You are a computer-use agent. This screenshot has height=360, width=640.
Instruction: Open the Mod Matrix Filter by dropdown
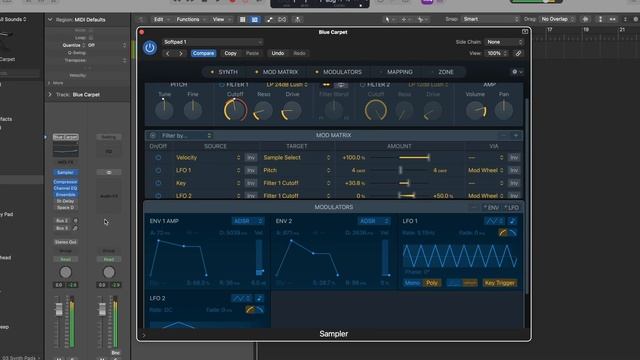coord(186,136)
